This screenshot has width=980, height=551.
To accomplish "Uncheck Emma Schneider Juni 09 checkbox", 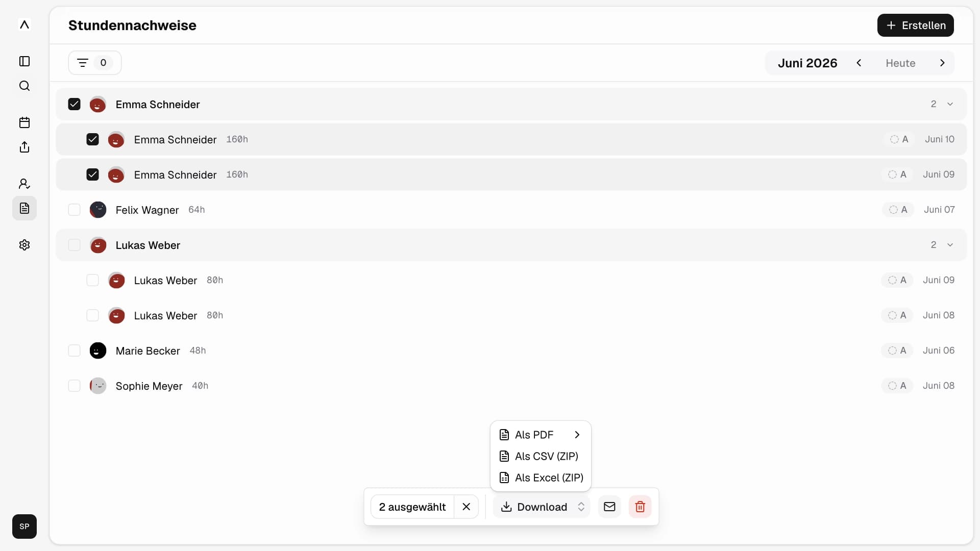I will click(92, 174).
